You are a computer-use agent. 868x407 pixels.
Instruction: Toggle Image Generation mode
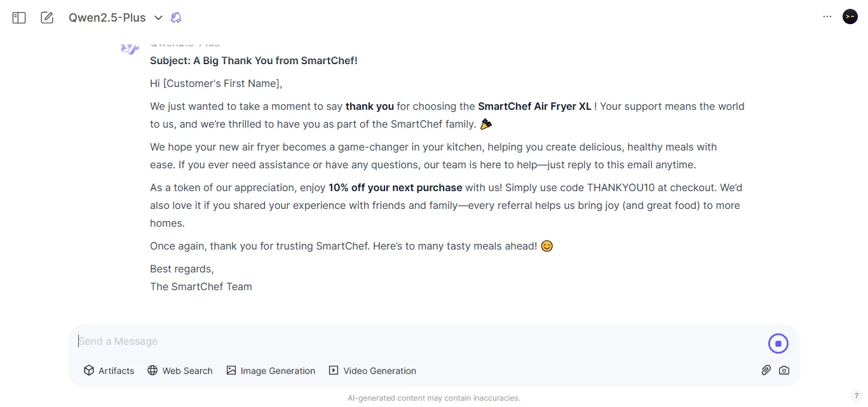point(271,370)
